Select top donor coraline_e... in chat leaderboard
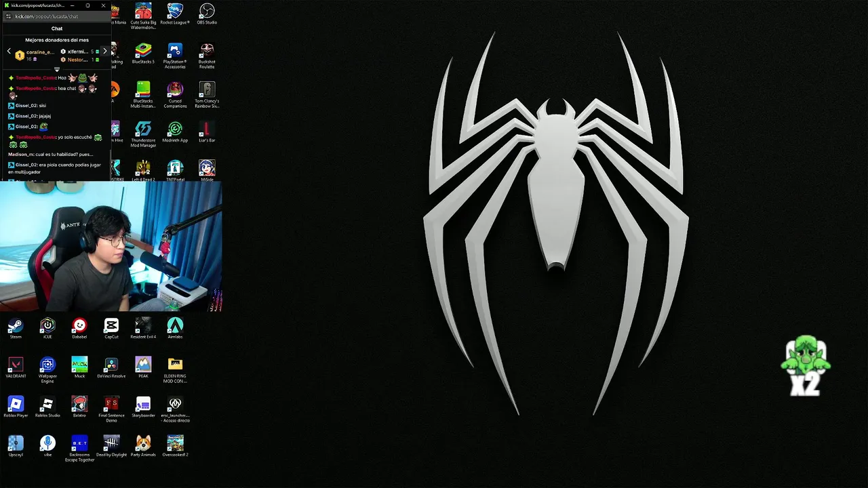The height and width of the screenshot is (488, 868). (39, 52)
